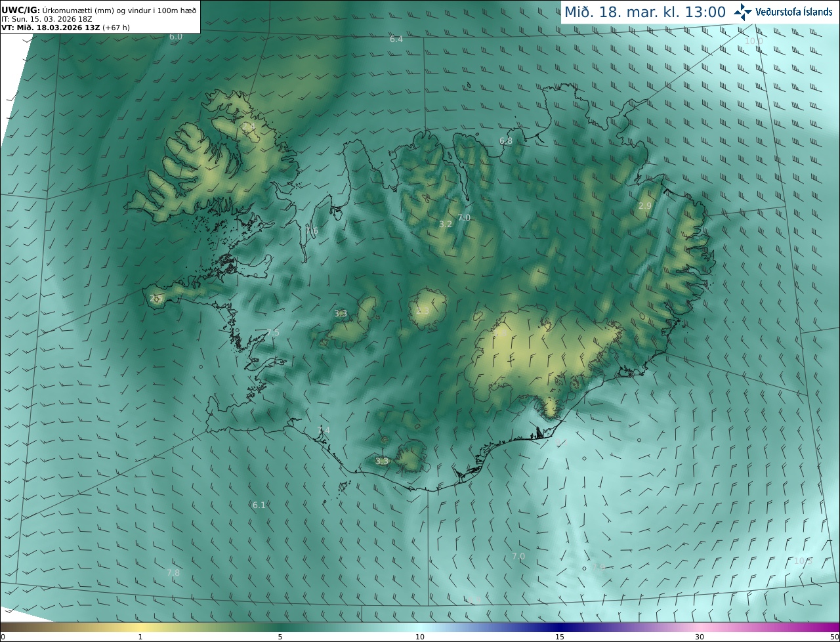Click the colorbar tick label 30
The height and width of the screenshot is (642, 840).
point(700,637)
